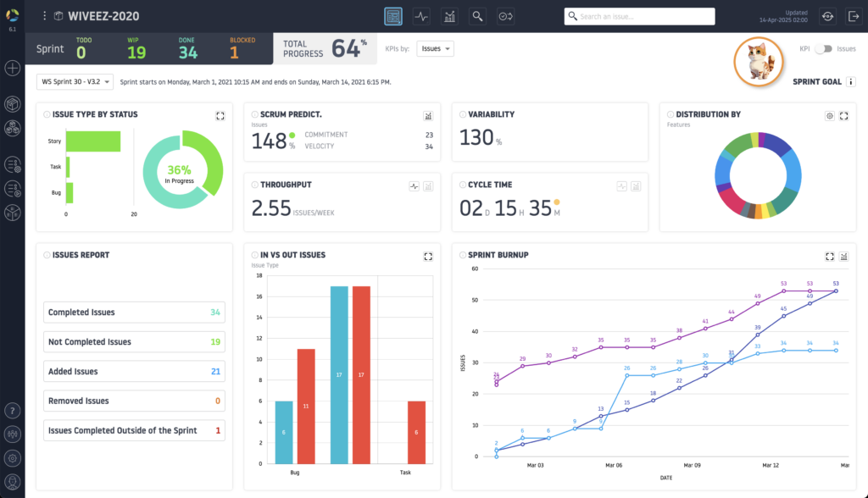Image resolution: width=868 pixels, height=498 pixels.
Task: Open the three-dot menu beside WIVEEZ-2020
Action: point(44,16)
